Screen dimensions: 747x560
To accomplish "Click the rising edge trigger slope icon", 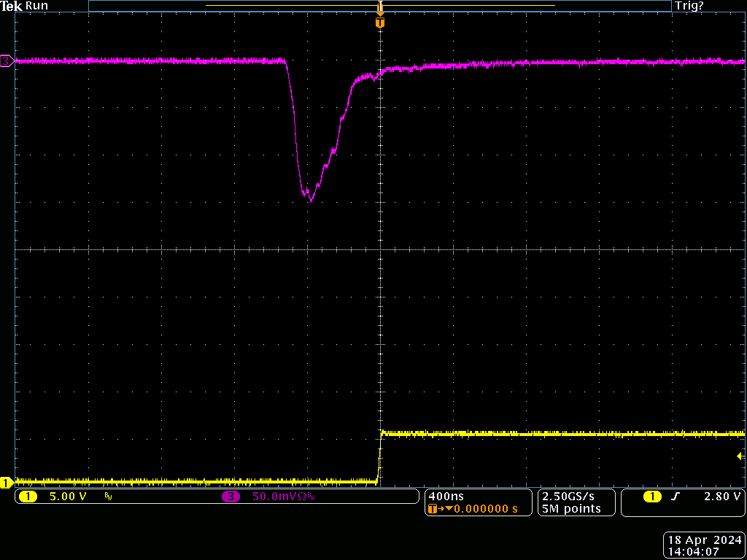I will pyautogui.click(x=674, y=497).
